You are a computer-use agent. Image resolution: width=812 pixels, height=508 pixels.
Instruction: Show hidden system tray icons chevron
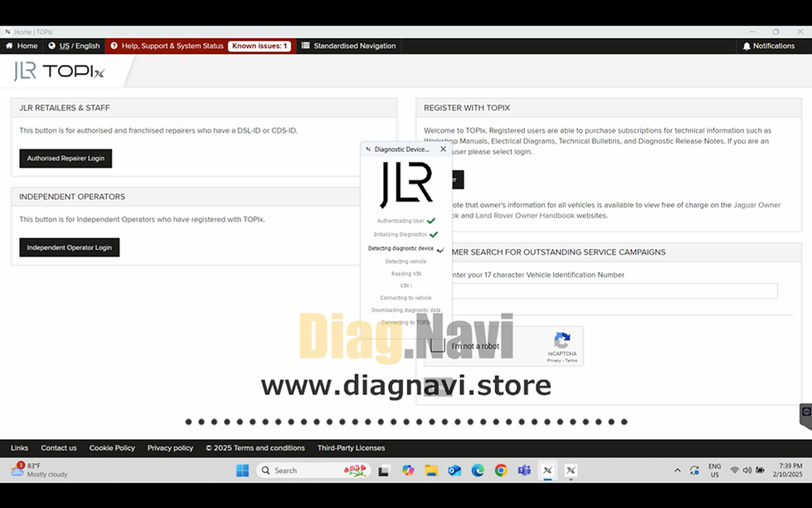pyautogui.click(x=678, y=470)
